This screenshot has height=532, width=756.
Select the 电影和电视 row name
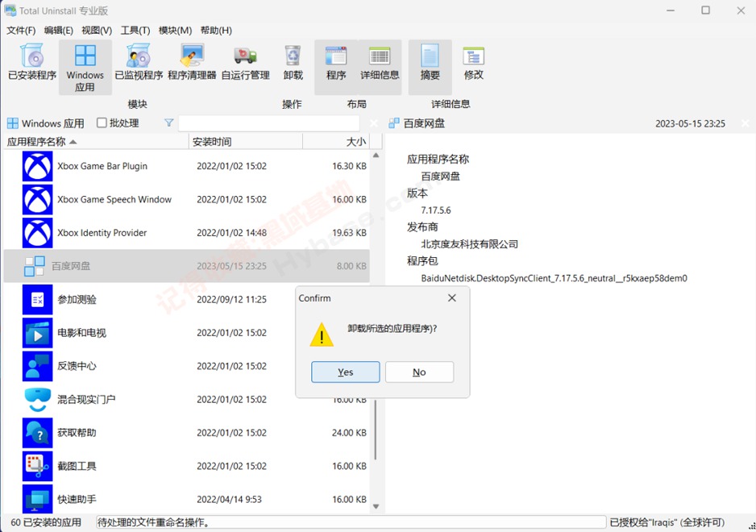(x=81, y=333)
